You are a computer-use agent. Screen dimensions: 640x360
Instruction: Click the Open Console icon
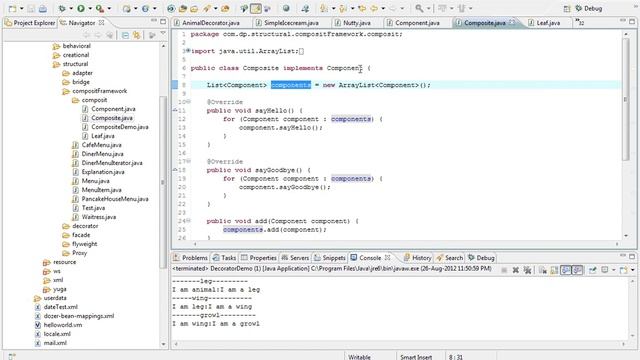[623, 270]
